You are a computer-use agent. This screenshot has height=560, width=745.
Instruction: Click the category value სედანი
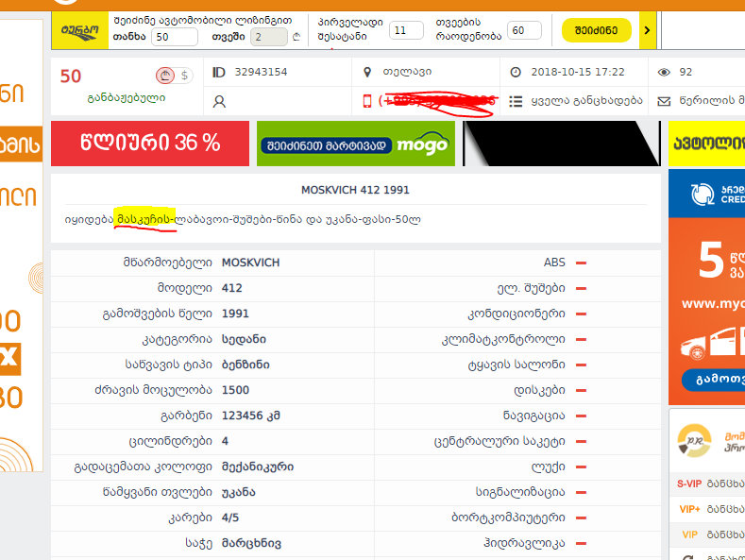(x=244, y=339)
